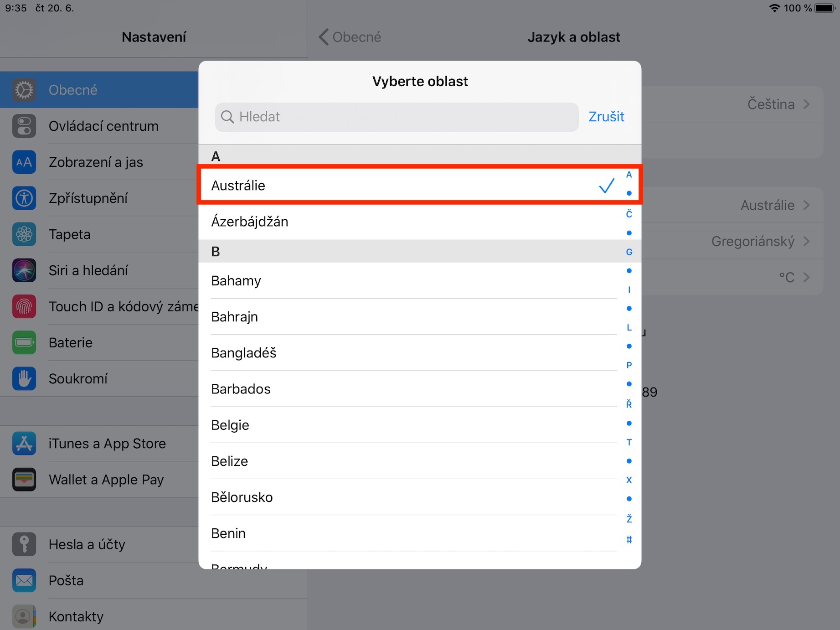
Task: Tap the Ovládací centrum settings icon
Action: 24,126
